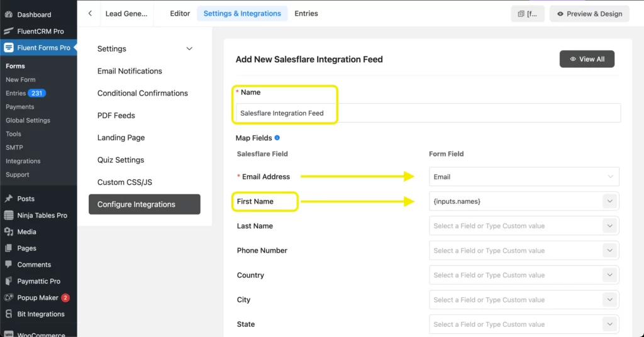Open Popup Maker in the sidebar

coord(37,297)
